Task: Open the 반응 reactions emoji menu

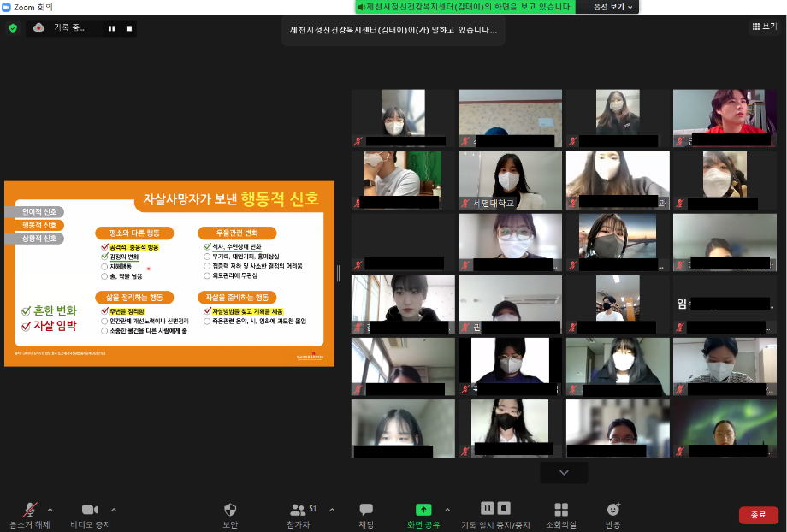Action: point(612,510)
